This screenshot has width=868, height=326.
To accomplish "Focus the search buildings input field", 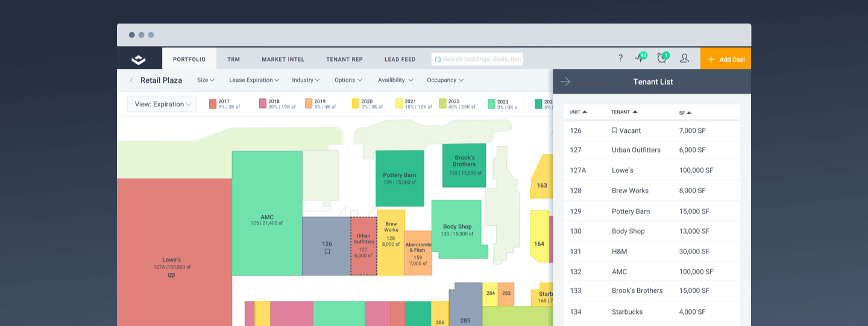I will pyautogui.click(x=477, y=59).
